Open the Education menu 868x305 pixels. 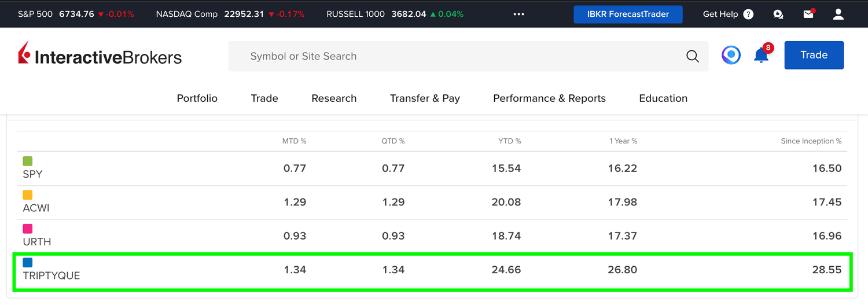pos(663,98)
